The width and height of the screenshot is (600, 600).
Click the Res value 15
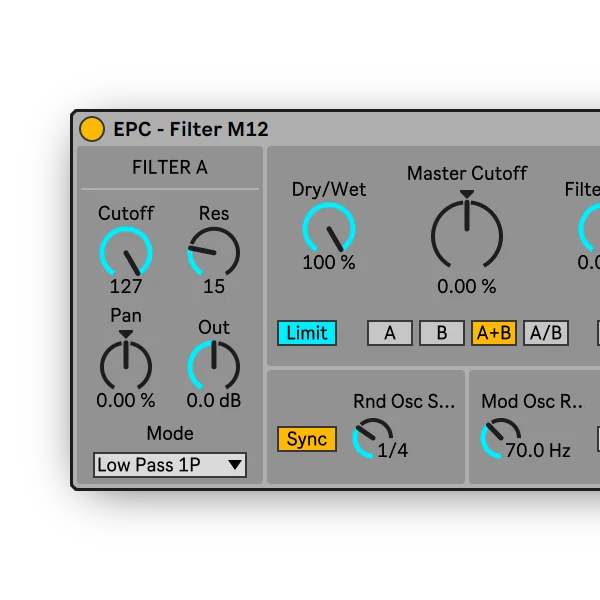tap(214, 286)
